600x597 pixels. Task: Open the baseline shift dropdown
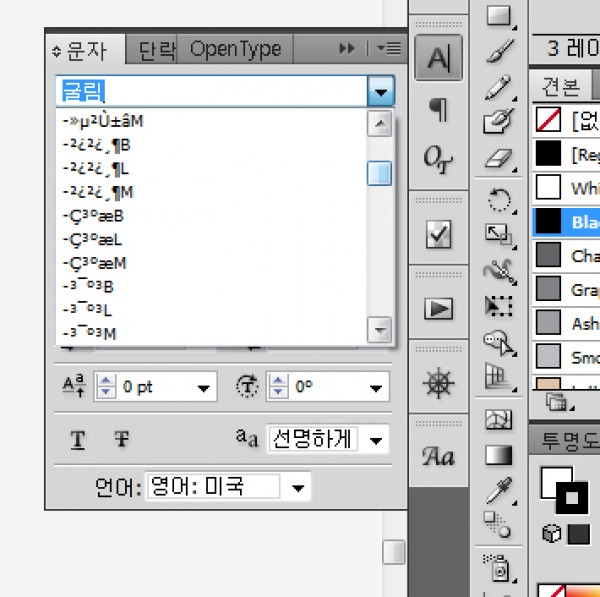[x=203, y=388]
